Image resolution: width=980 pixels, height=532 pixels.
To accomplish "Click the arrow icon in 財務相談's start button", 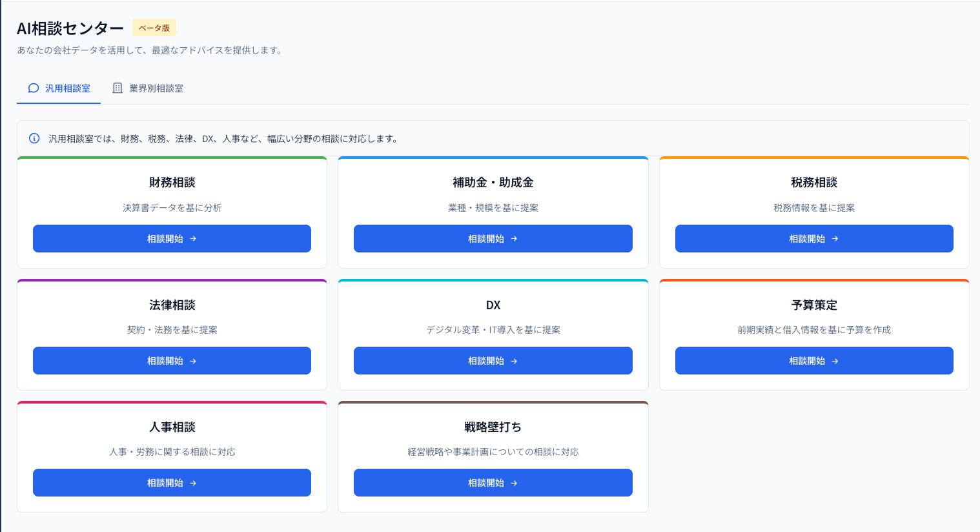I will click(x=194, y=238).
